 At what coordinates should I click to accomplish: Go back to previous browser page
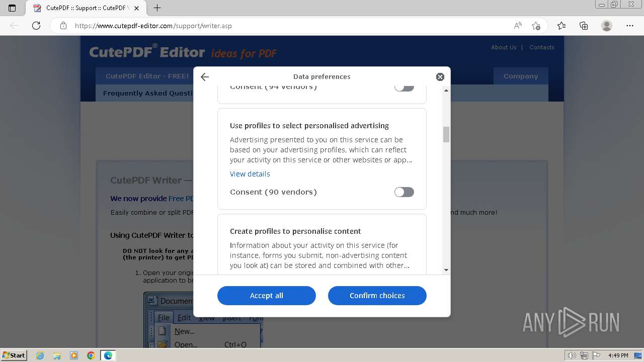point(14,26)
